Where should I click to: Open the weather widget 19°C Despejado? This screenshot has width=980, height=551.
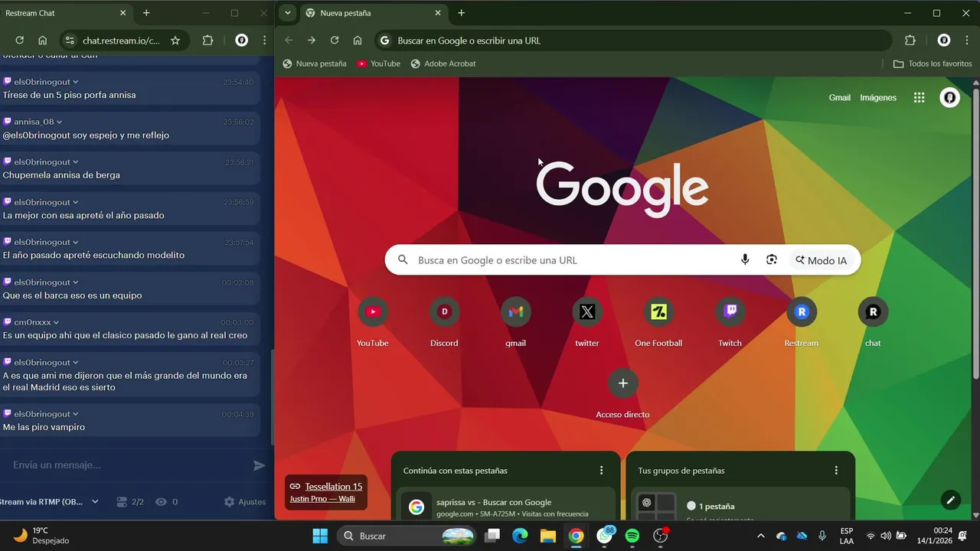pyautogui.click(x=42, y=535)
